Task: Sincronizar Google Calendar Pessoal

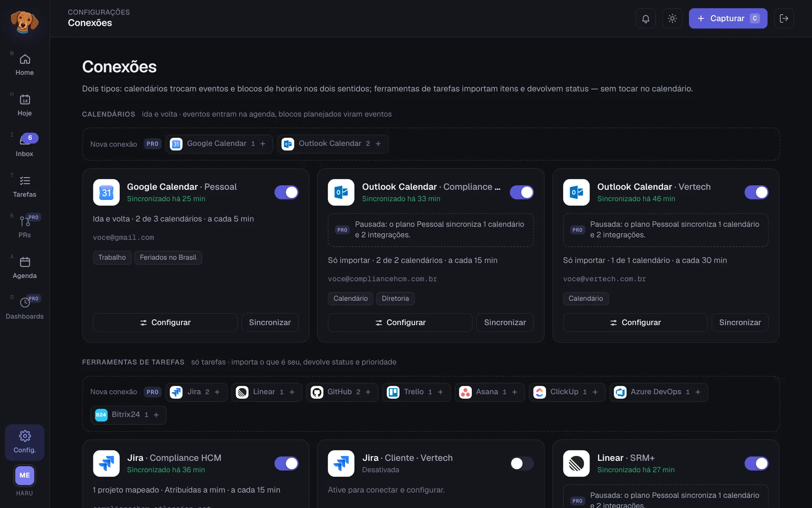Action: (x=270, y=323)
